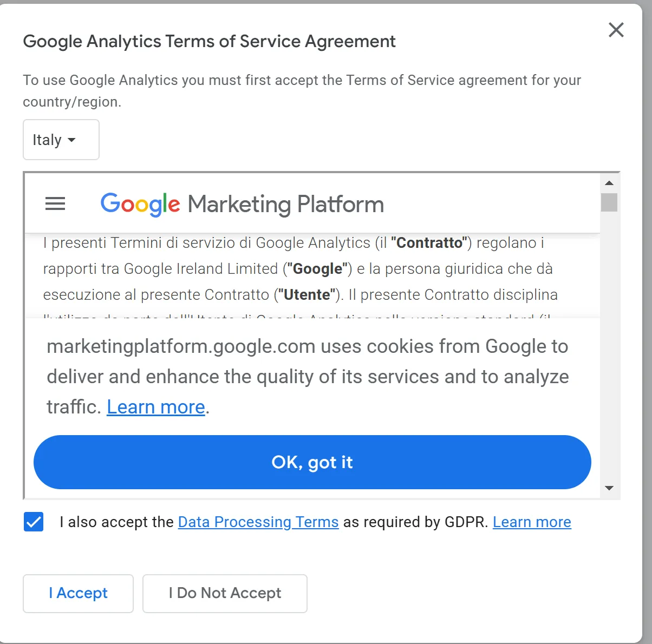Click the empty scrollbar track below the thumb
This screenshot has height=644, width=652.
(609, 346)
